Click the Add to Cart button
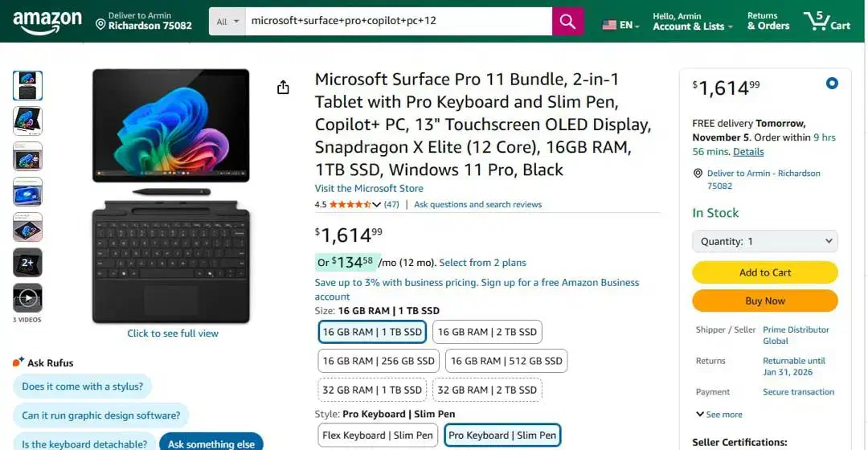Screen dimensions: 868x450 [764, 272]
